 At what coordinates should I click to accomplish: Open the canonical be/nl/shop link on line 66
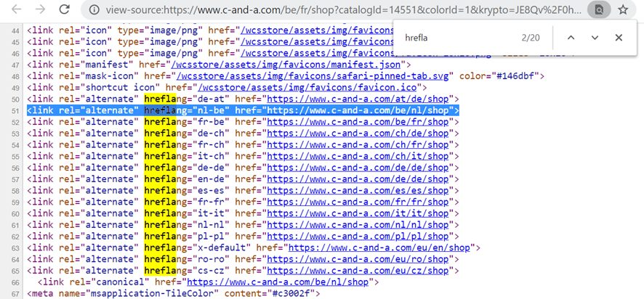pos(278,282)
